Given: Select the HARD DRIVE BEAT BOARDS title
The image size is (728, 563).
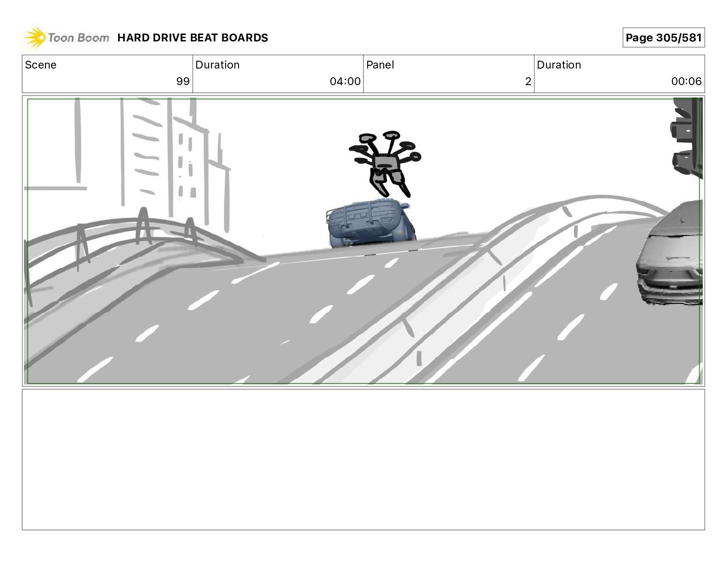Looking at the screenshot, I should tap(193, 38).
